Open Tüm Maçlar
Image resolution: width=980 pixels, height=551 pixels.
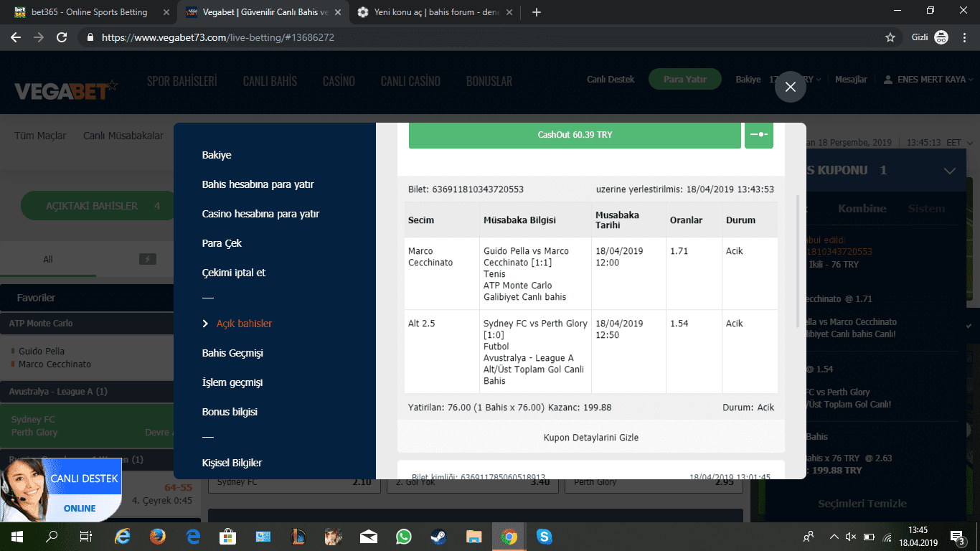point(40,136)
